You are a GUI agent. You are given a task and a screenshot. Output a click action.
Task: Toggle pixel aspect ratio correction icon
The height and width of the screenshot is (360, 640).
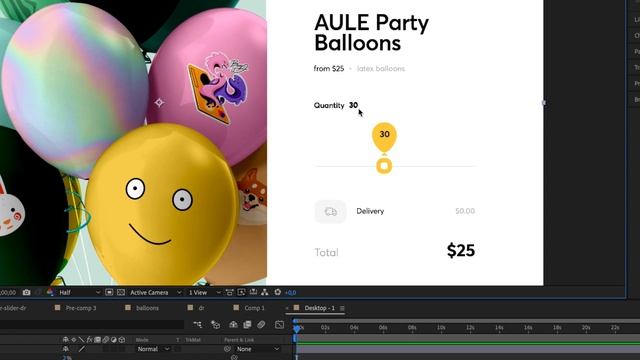[x=229, y=292]
